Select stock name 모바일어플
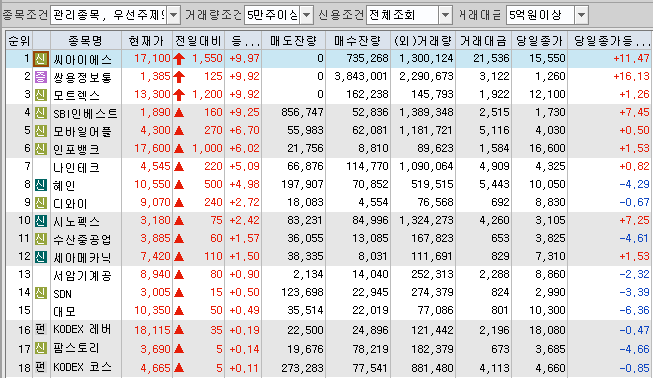Screen dimensions: 653x378 point(82,131)
